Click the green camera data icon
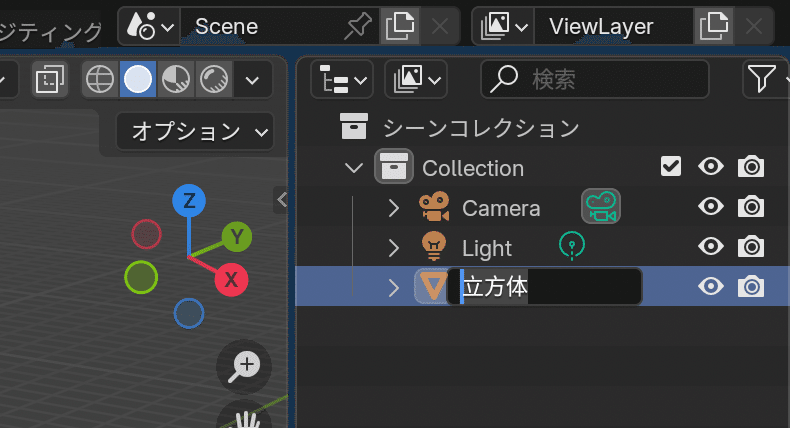The image size is (790, 428). click(x=601, y=206)
